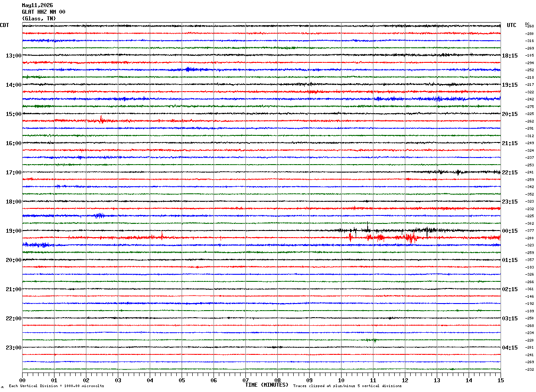Click the 22:15 UTC time label

click(510, 173)
